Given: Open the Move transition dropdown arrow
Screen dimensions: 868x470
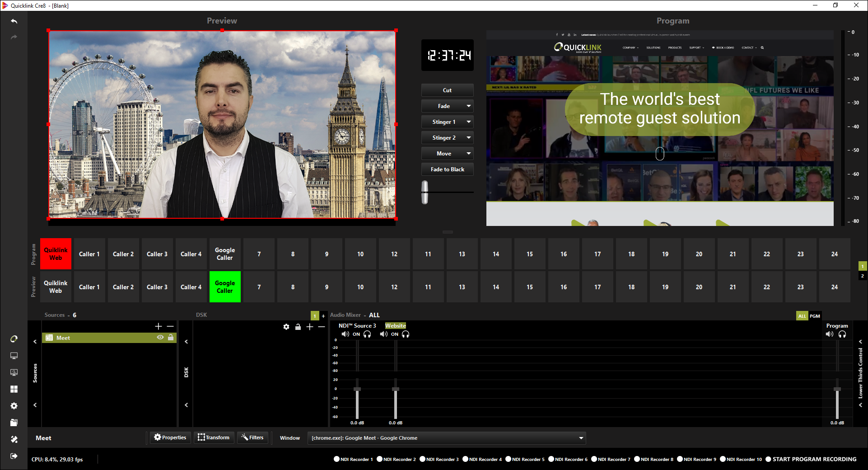Looking at the screenshot, I should coord(469,154).
